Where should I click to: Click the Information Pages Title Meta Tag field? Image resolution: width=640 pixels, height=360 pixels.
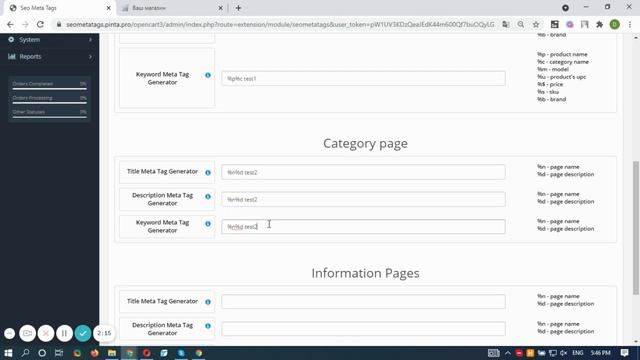click(363, 302)
